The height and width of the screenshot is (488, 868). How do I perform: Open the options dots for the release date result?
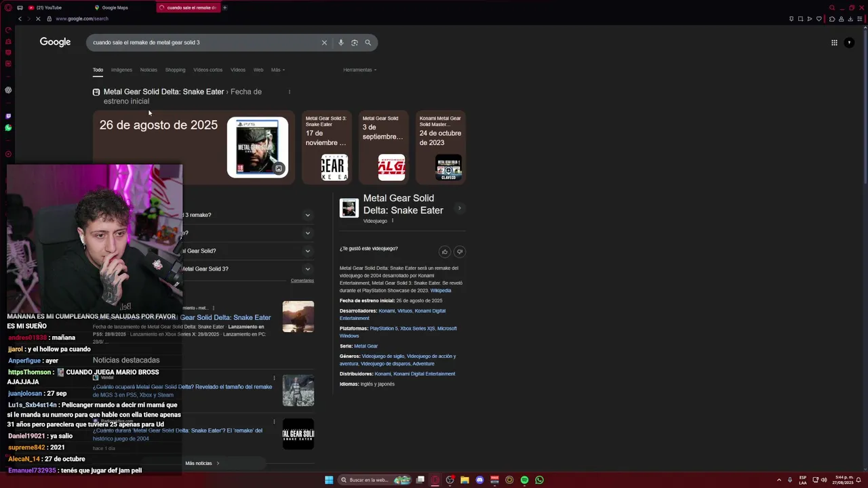click(289, 91)
